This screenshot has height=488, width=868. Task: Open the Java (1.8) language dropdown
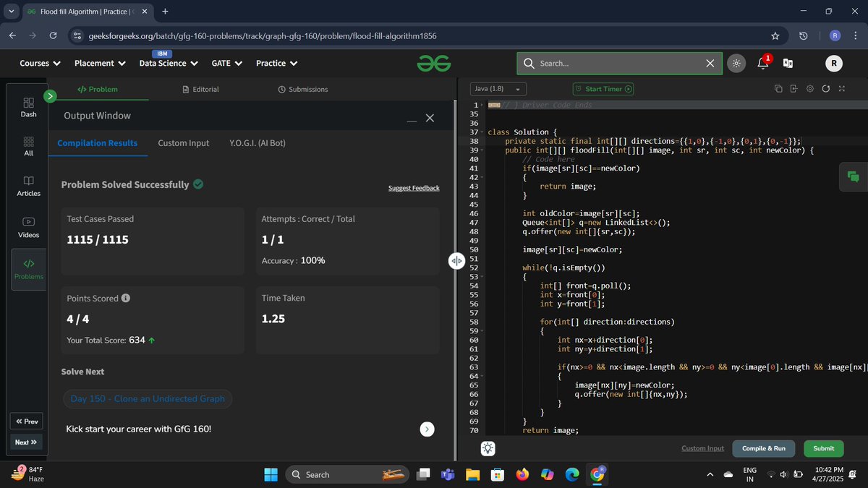tap(498, 89)
